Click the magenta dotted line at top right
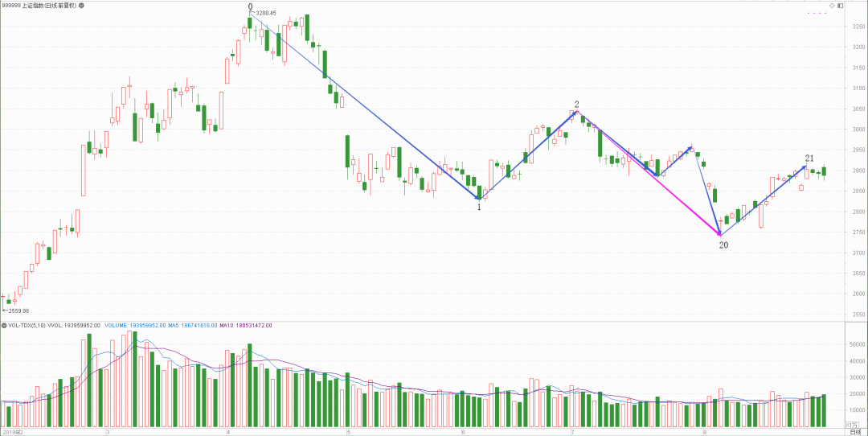 [817, 14]
